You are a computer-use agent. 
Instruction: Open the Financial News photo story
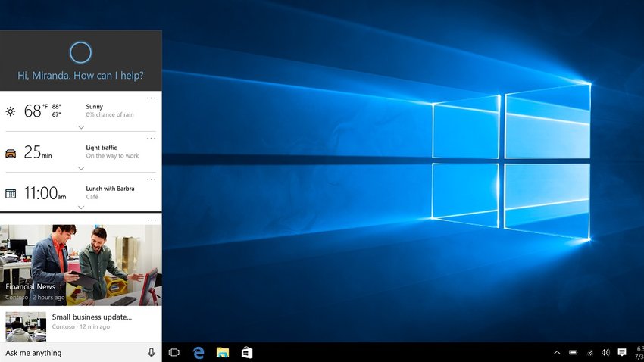click(x=81, y=265)
